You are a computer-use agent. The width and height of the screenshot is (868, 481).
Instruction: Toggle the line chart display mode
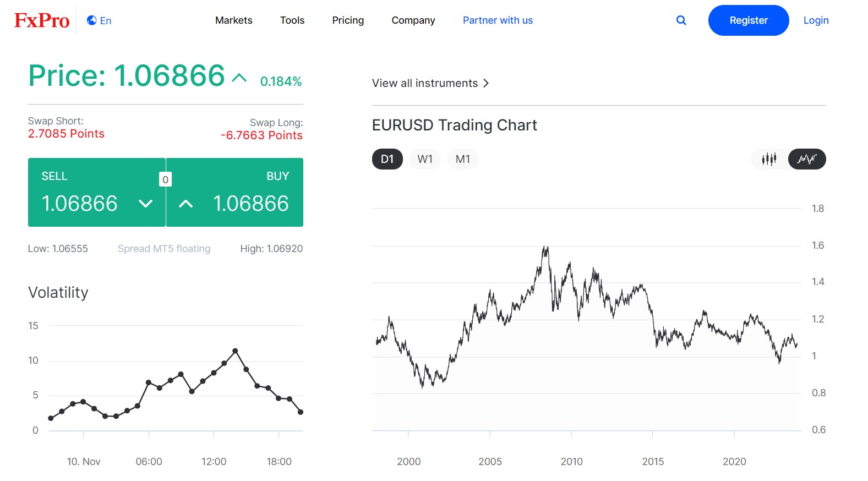click(806, 159)
